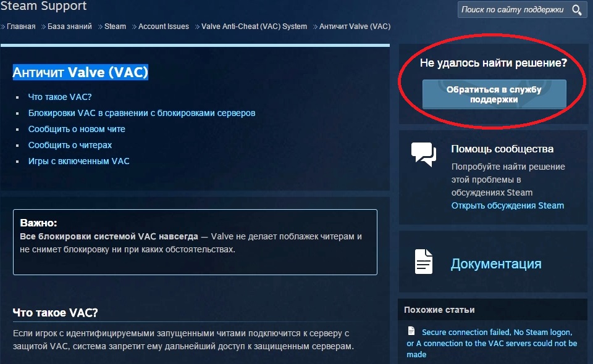This screenshot has height=364, width=593.
Task: Go to Главная breadcrumb
Action: click(21, 27)
